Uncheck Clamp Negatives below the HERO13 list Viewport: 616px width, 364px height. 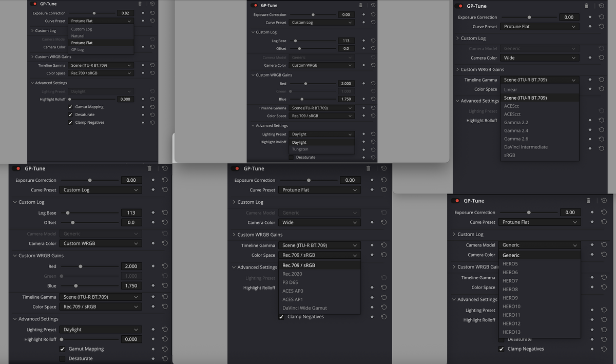tap(502, 349)
